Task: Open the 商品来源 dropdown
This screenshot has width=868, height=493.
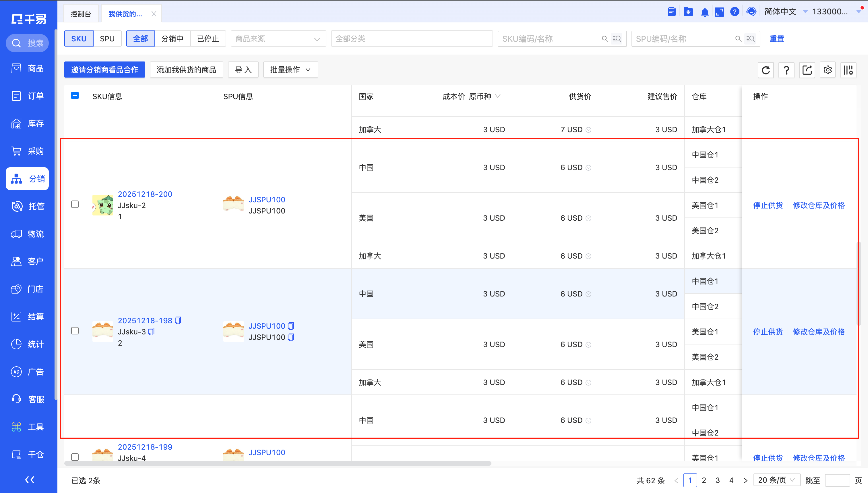Action: tap(278, 38)
